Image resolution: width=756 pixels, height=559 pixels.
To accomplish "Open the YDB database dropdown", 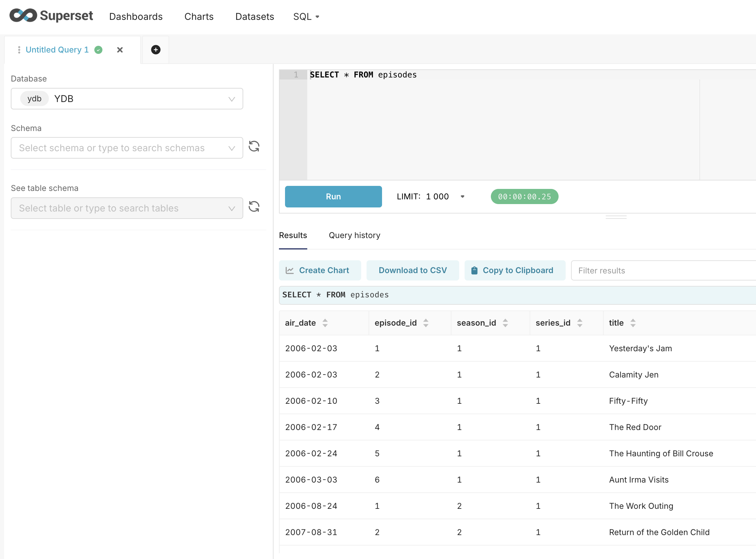I will (x=127, y=99).
